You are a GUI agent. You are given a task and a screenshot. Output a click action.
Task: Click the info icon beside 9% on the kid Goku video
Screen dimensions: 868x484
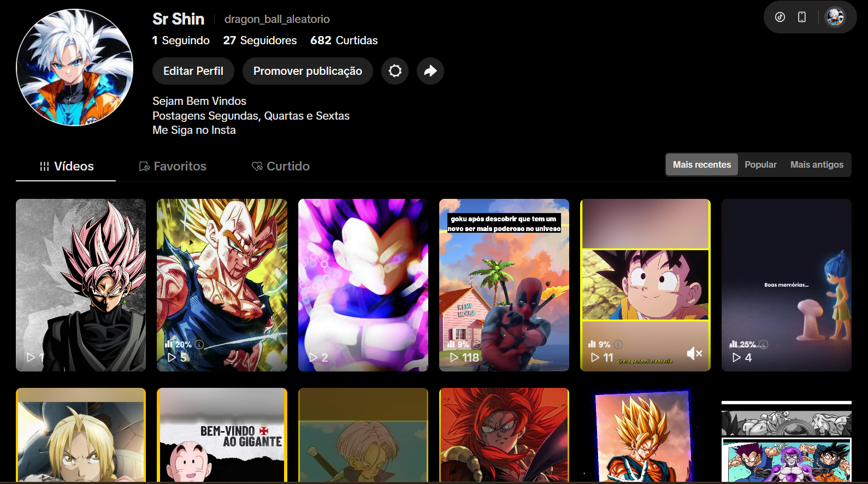(x=618, y=344)
